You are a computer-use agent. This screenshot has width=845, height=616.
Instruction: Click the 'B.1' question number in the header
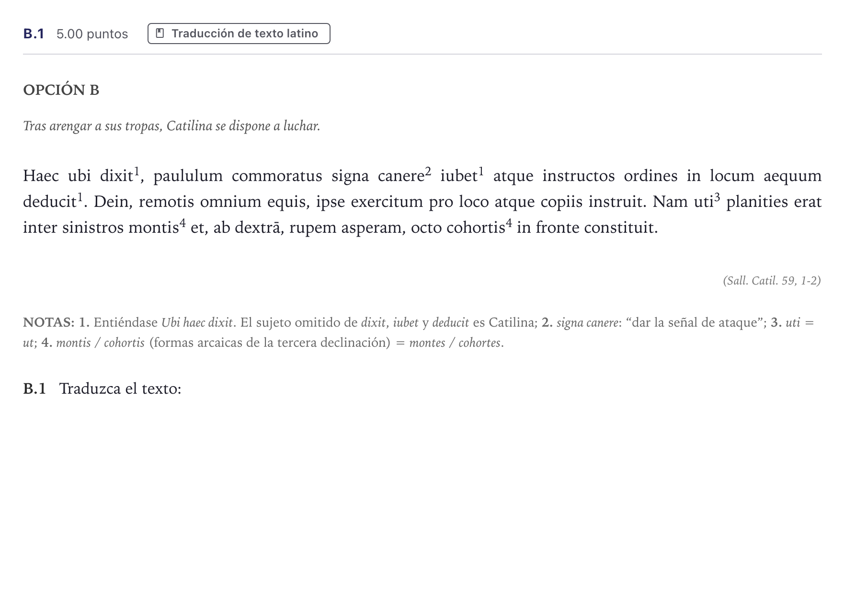[34, 34]
